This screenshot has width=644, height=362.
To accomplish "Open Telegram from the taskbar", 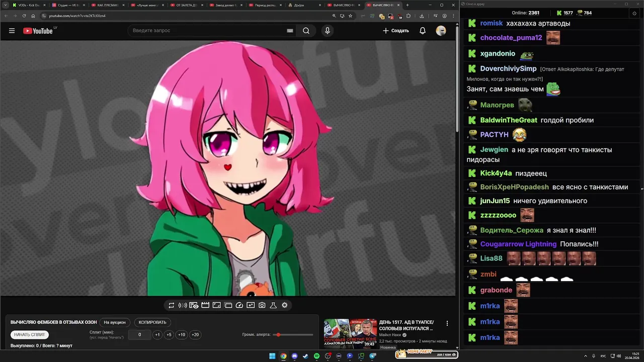I will point(373,356).
